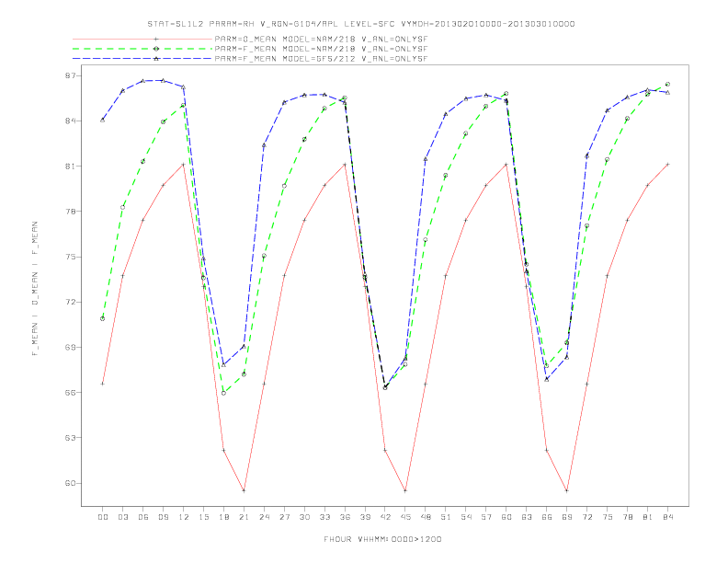This screenshot has width=728, height=563.
Task: Click red observed data point at hour 84
Action: 667,165
